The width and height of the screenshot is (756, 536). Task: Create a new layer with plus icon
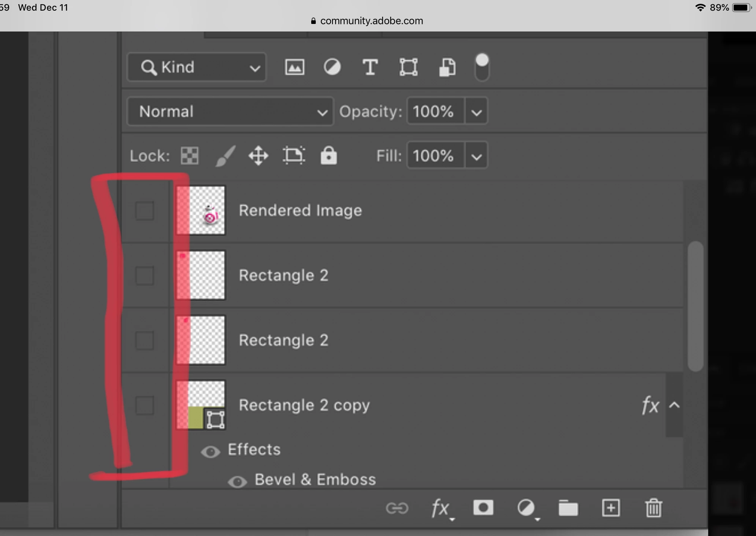tap(611, 508)
